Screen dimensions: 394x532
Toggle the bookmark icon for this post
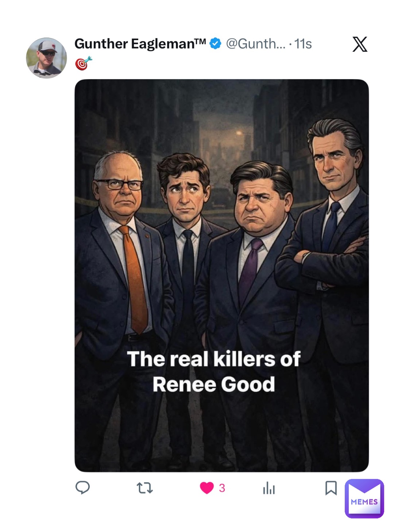coord(331,488)
